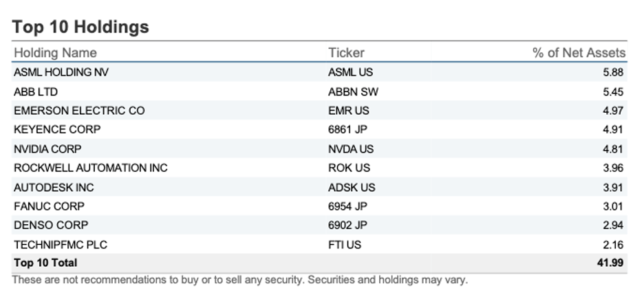Click the Top 10 Holdings title

80,27
